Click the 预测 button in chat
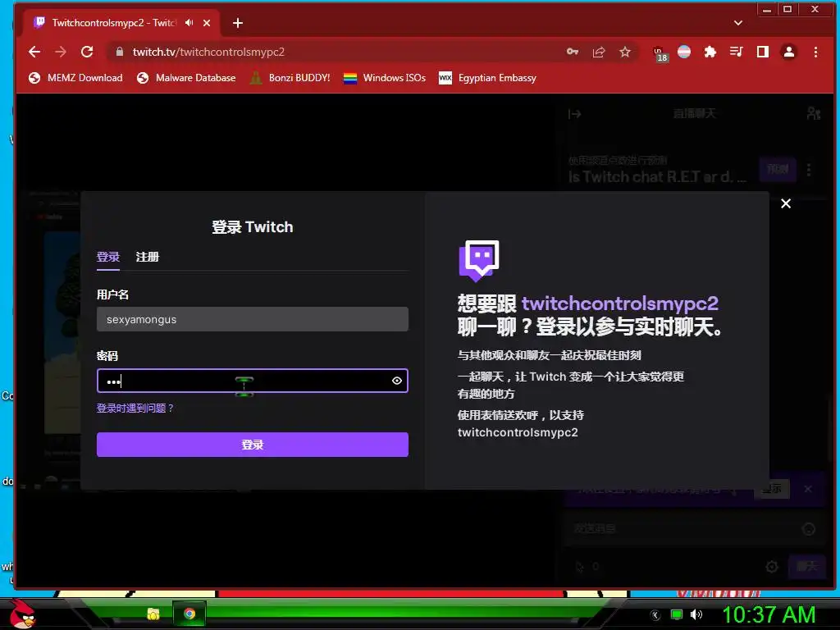Screen dimensions: 840x630 point(778,170)
